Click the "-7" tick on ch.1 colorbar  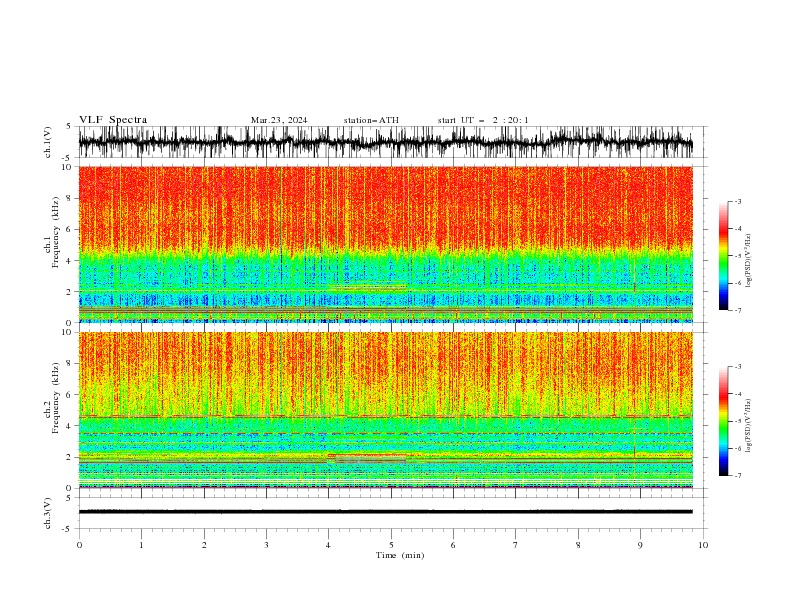pos(737,310)
